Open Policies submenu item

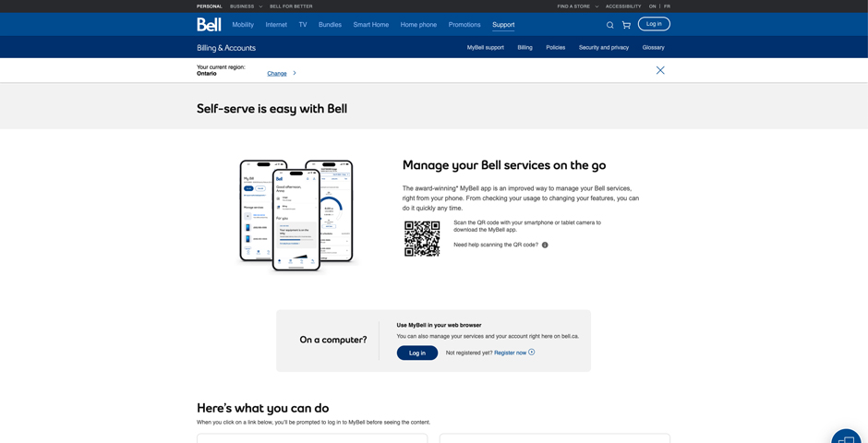tap(555, 48)
